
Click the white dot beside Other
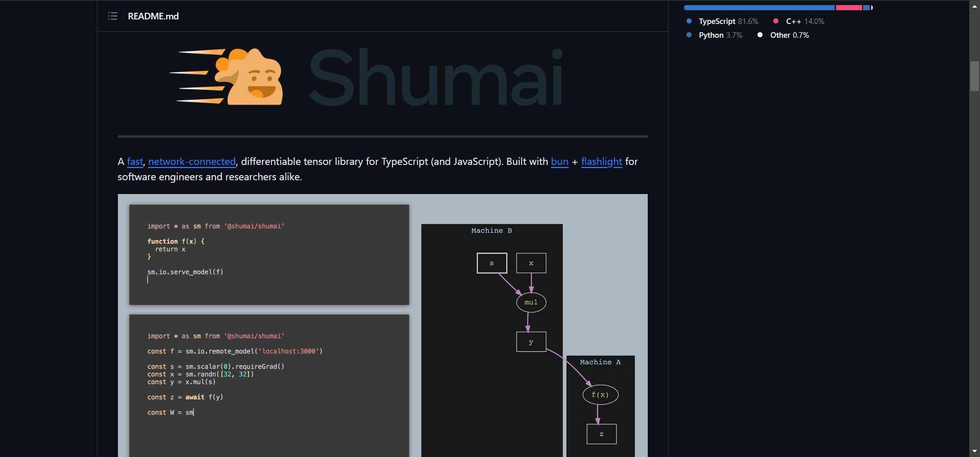[x=760, y=35]
